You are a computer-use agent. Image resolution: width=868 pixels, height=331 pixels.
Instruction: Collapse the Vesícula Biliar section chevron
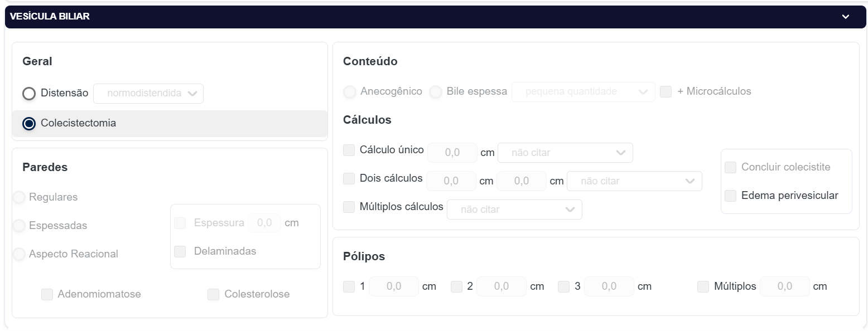point(846,17)
